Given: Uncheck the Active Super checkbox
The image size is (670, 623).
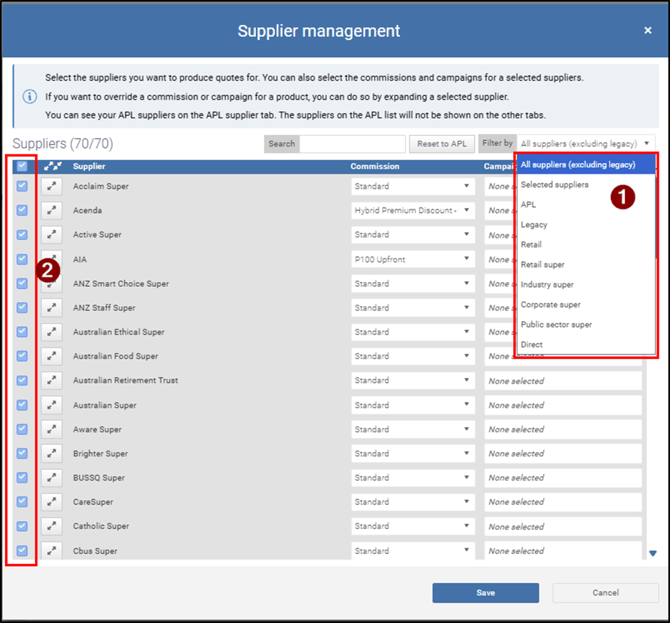Looking at the screenshot, I should (x=22, y=235).
